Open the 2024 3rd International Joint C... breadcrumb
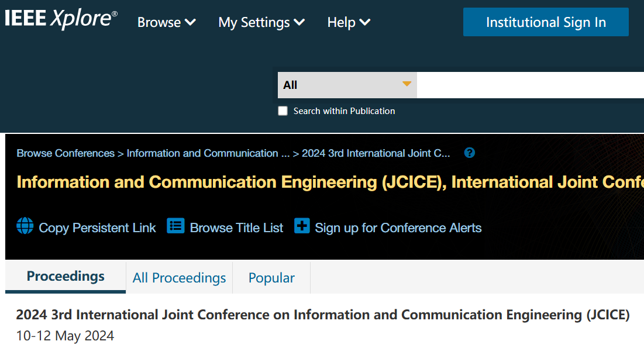Image resolution: width=644 pixels, height=355 pixels. coord(376,153)
